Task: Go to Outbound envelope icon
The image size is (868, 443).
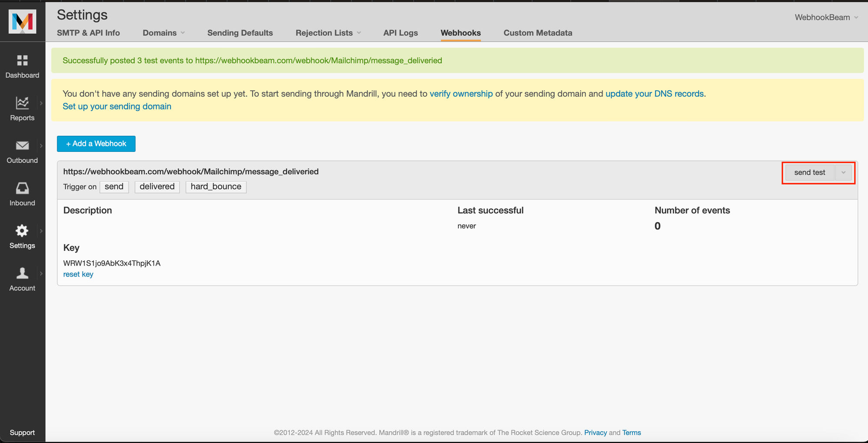Action: [22, 146]
